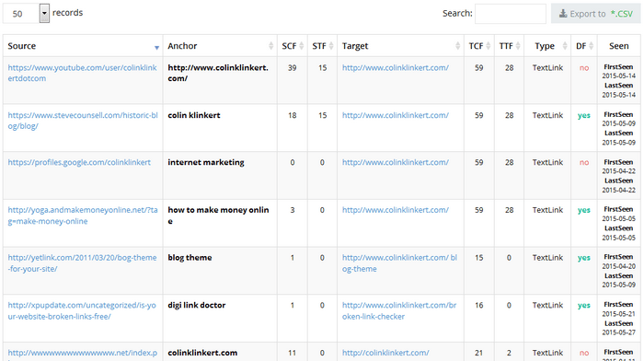
Task: Open the profiles.google.com colinklinkert source link
Action: 79,162
